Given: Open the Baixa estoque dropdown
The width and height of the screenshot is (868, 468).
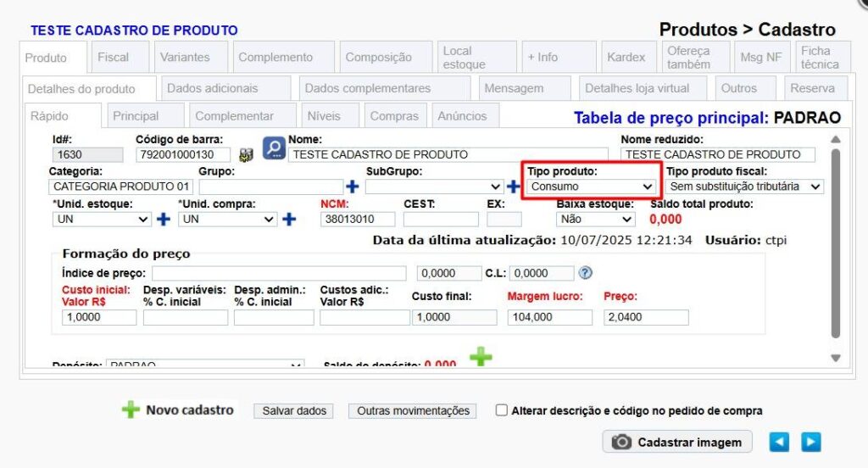Looking at the screenshot, I should (595, 219).
